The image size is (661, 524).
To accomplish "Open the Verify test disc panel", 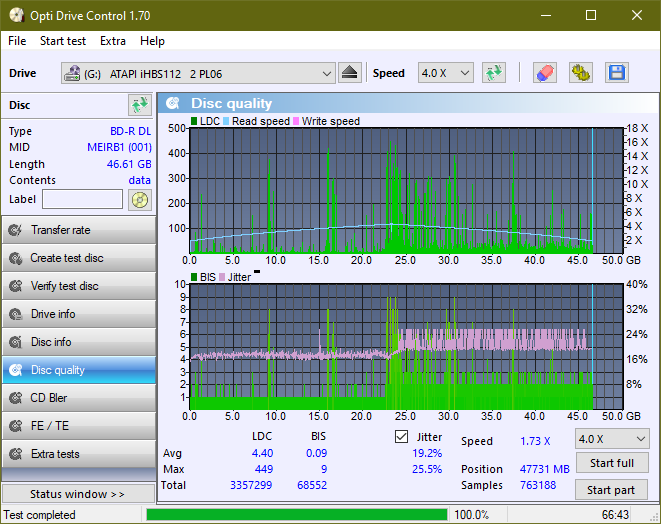I will 79,286.
